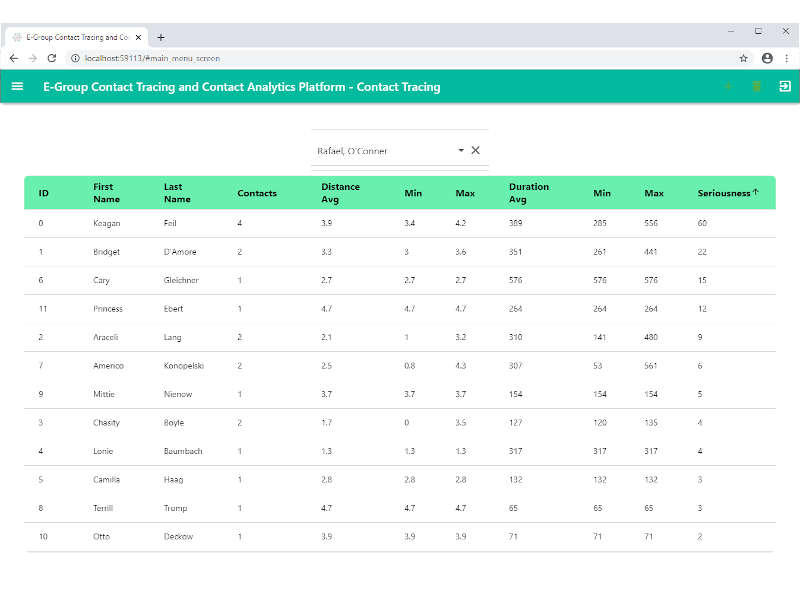The width and height of the screenshot is (800, 600).
Task: Select the seriousness value "60"
Action: (x=702, y=223)
